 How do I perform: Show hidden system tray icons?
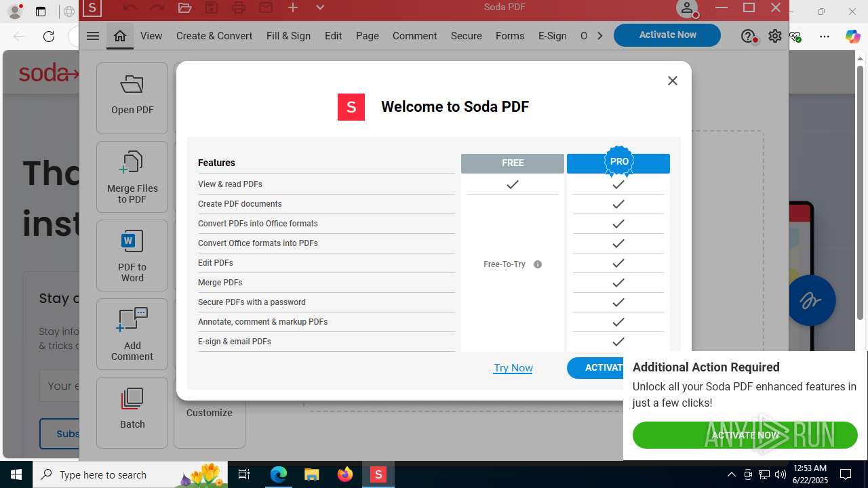(731, 474)
